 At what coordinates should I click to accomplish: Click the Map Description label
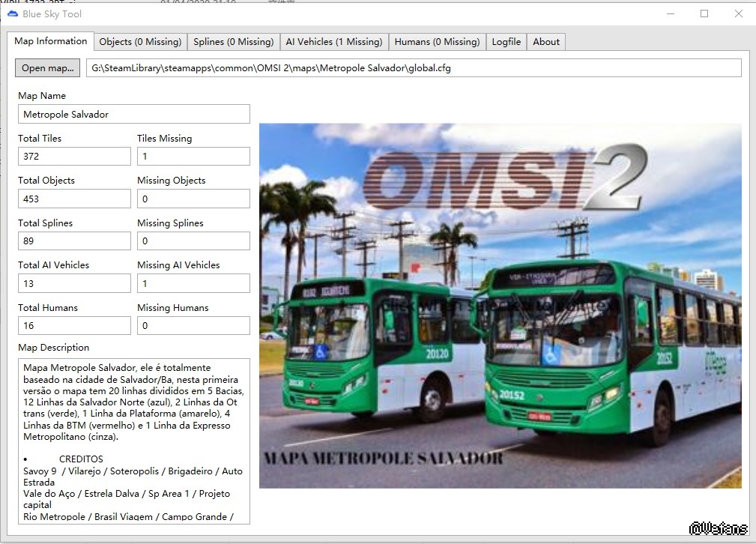click(x=53, y=347)
